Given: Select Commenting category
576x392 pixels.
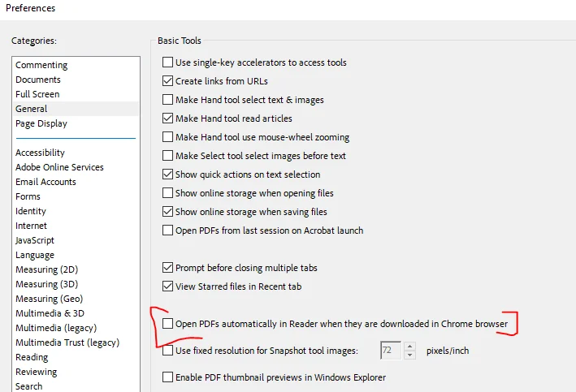Looking at the screenshot, I should 41,65.
